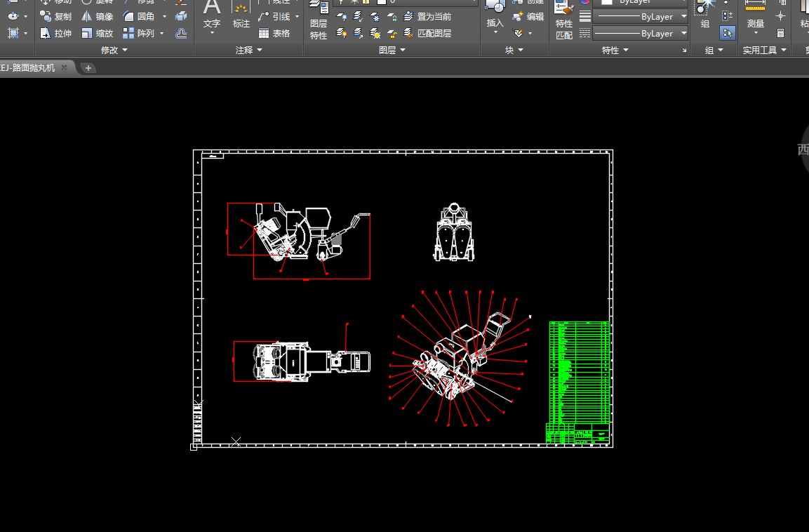Expand the Groups (组) panel
This screenshot has height=532, width=809.
714,50
